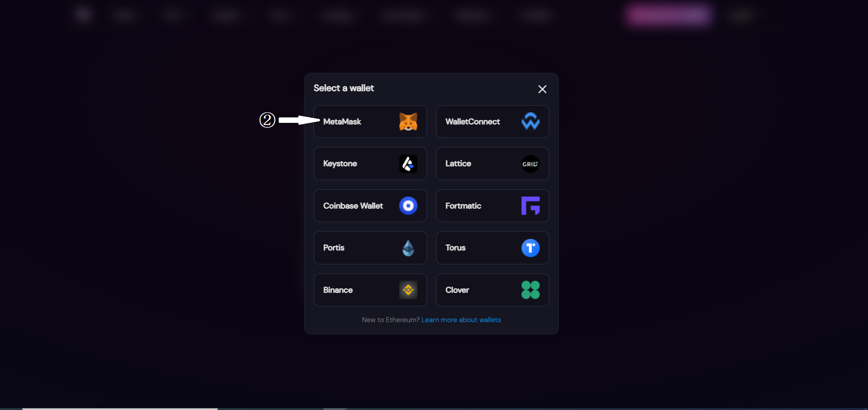Select the Portis wallet label
868x410 pixels.
[x=333, y=248]
